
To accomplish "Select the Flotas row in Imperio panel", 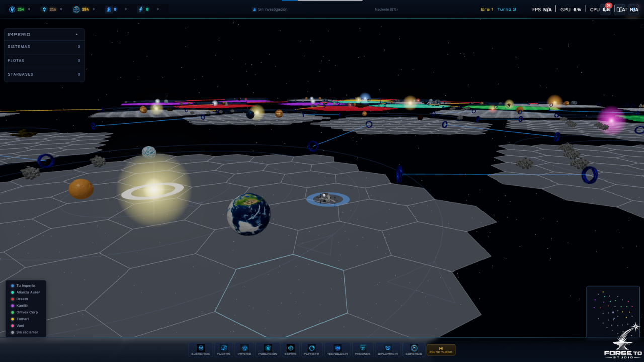I will pos(44,61).
